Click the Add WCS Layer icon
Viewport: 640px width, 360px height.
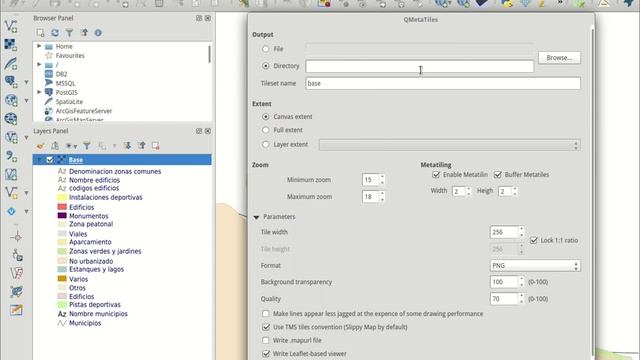[11, 119]
